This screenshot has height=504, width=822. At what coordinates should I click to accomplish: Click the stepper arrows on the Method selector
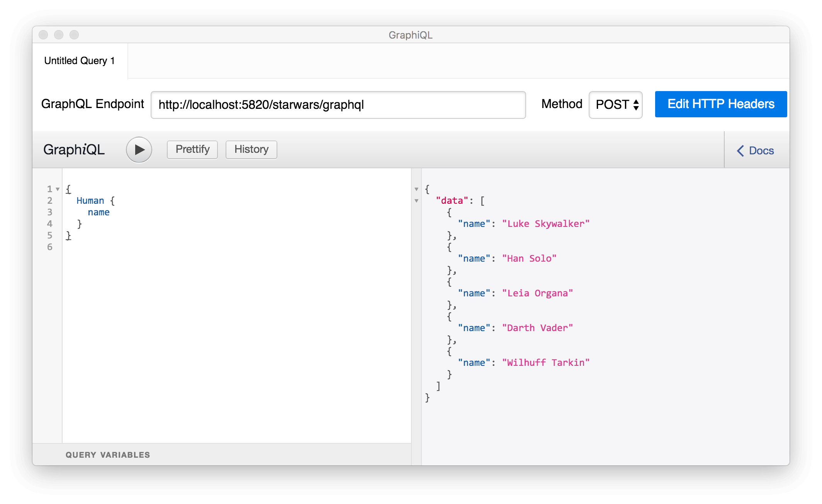coord(636,104)
